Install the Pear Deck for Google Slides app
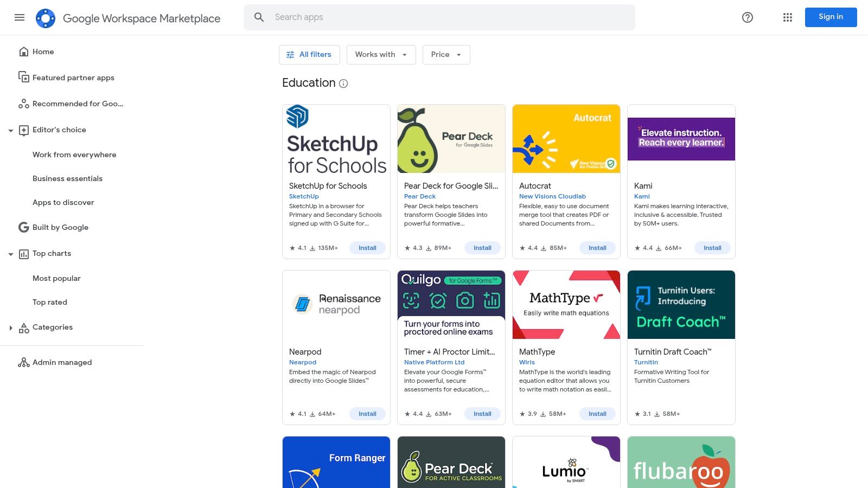 click(x=482, y=248)
